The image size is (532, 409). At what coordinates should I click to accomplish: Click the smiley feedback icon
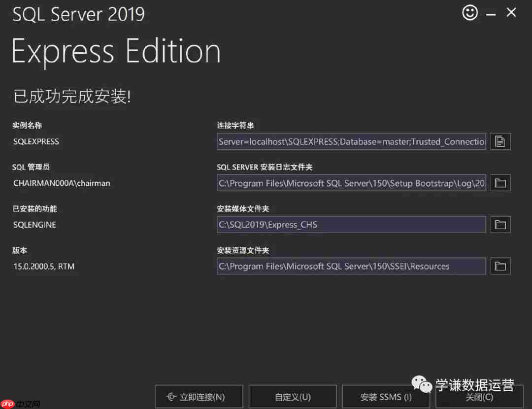pos(470,13)
